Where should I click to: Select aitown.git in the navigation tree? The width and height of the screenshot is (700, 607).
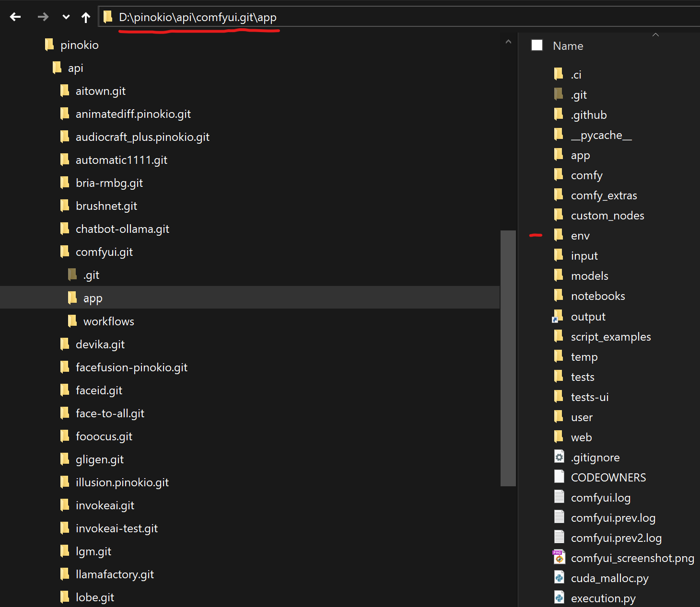pos(101,91)
